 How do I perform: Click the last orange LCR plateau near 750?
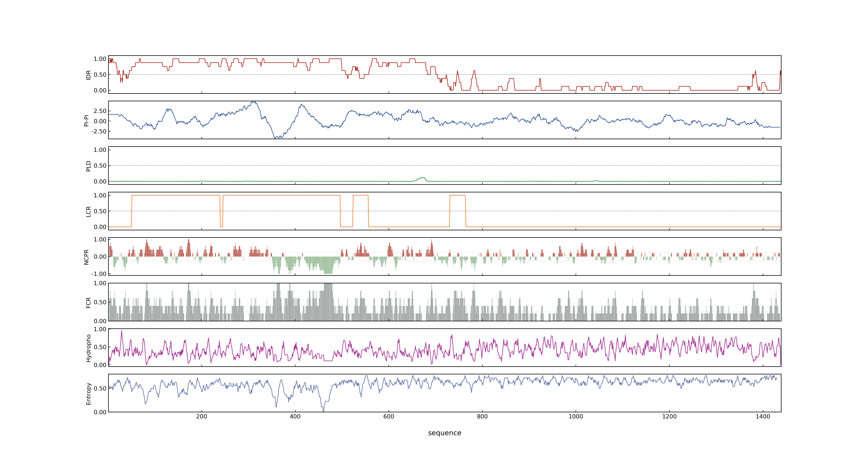458,195
